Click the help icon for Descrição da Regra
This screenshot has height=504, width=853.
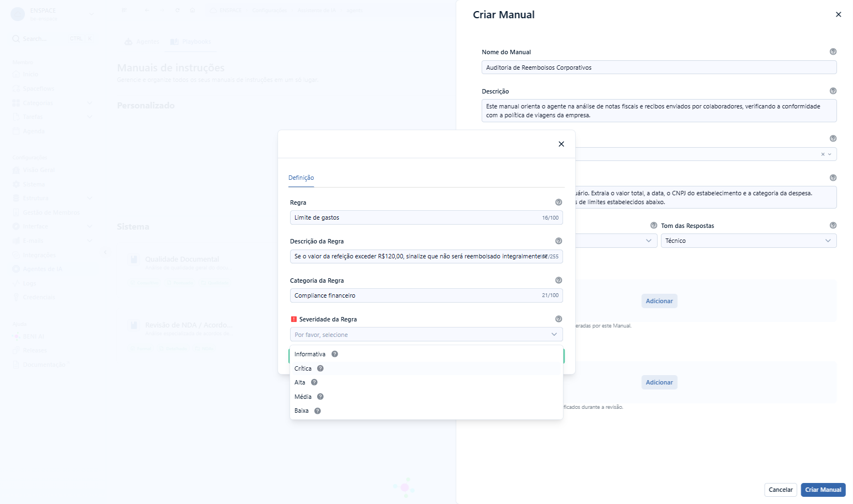click(x=559, y=241)
